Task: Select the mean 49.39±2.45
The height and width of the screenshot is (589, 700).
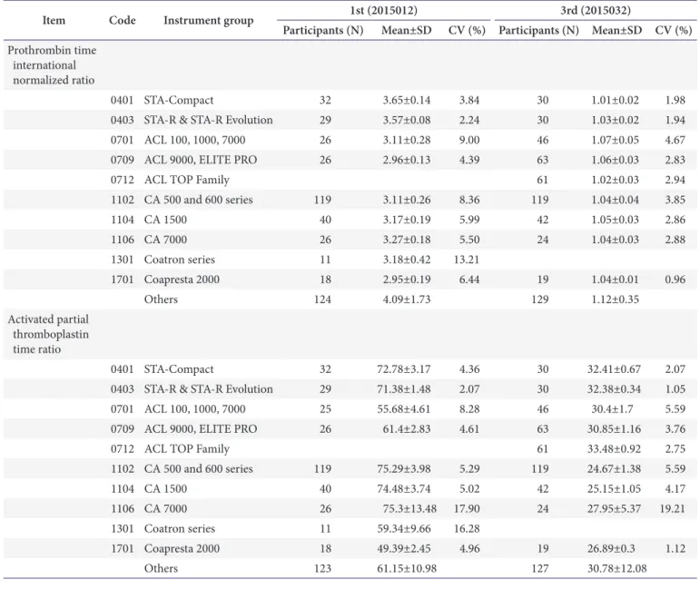Action: (404, 548)
